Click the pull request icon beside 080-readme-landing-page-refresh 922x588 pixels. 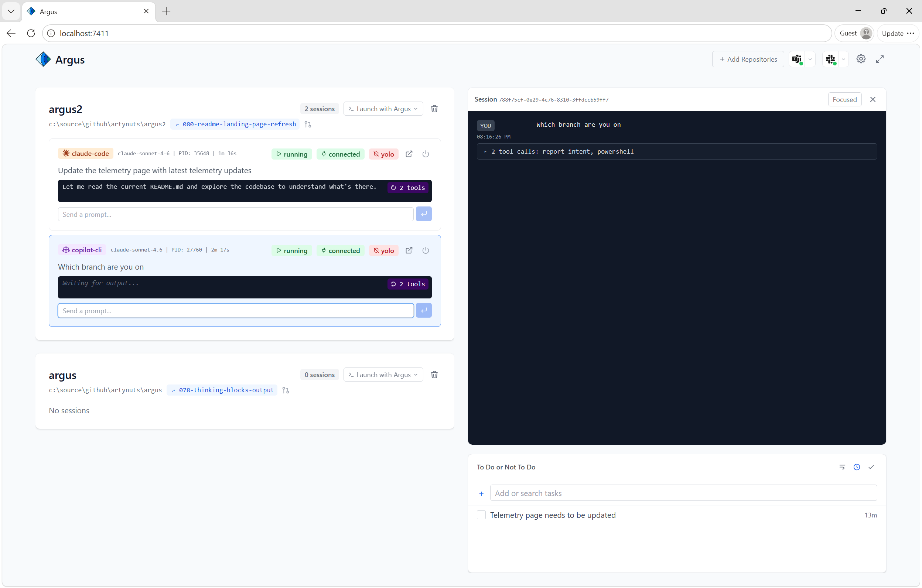pos(308,124)
